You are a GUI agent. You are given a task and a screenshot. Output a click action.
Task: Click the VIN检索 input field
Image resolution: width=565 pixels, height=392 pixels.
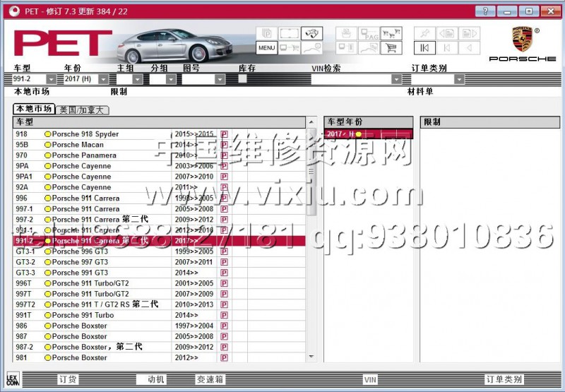[351, 79]
